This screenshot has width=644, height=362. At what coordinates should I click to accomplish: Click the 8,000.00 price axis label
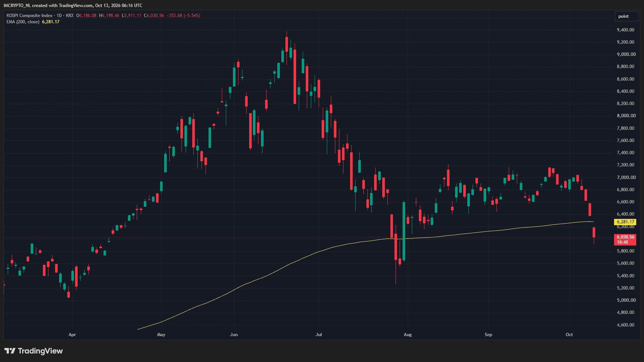[626, 116]
